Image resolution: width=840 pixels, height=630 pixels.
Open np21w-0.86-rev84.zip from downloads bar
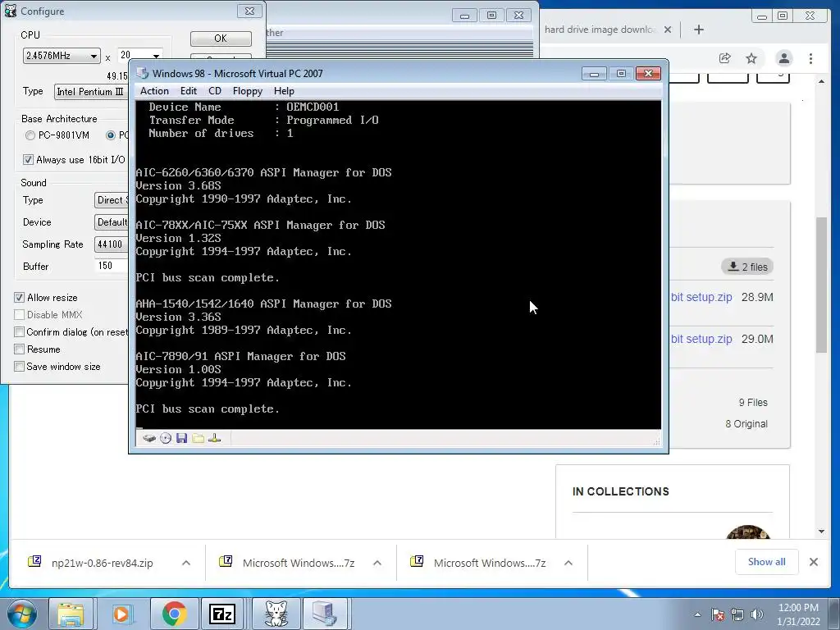click(x=102, y=563)
